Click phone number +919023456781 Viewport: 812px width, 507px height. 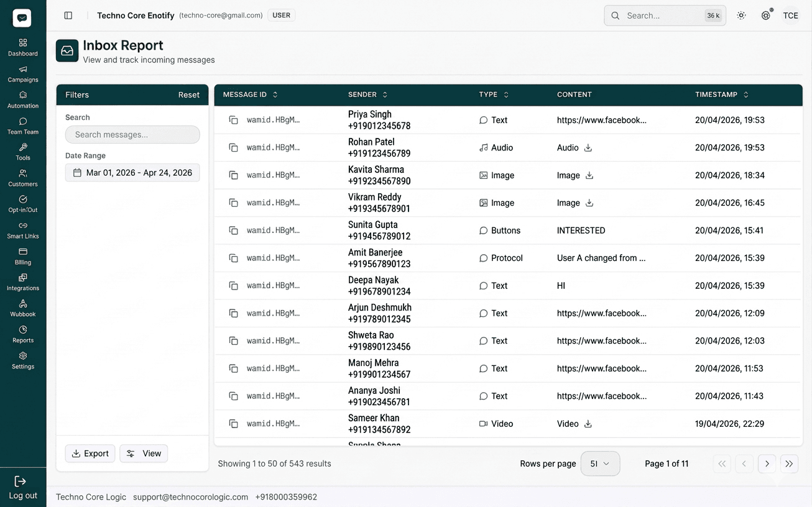(x=379, y=402)
